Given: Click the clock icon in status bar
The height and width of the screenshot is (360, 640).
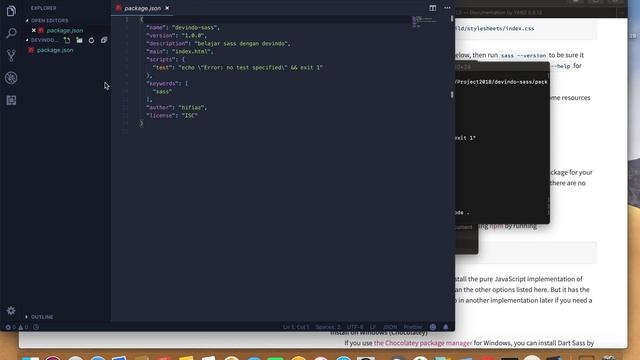Looking at the screenshot, I should (36, 327).
